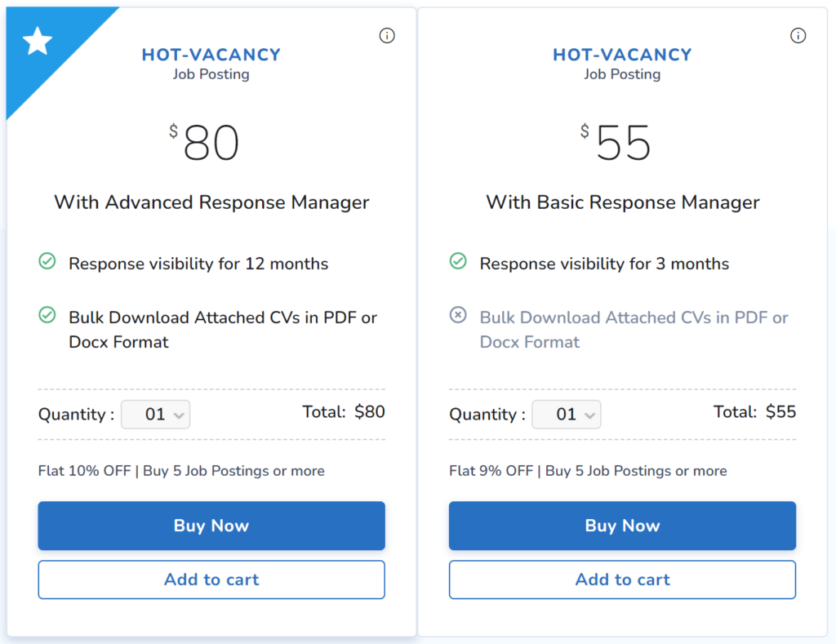Click the check icon next to Advanced plan features
The height and width of the screenshot is (644, 836).
click(x=47, y=263)
